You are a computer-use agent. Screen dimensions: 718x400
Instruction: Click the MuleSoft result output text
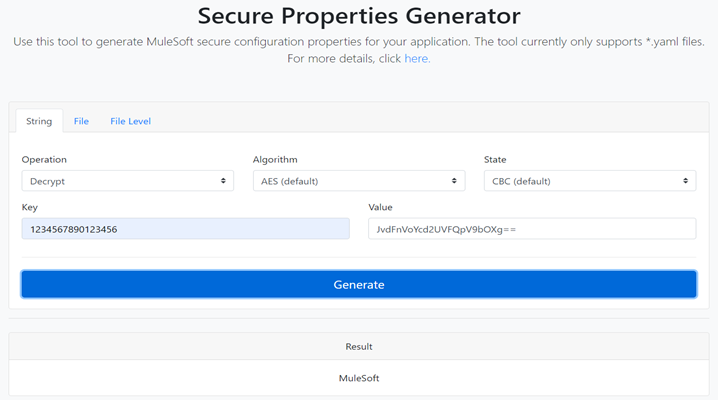tap(358, 378)
